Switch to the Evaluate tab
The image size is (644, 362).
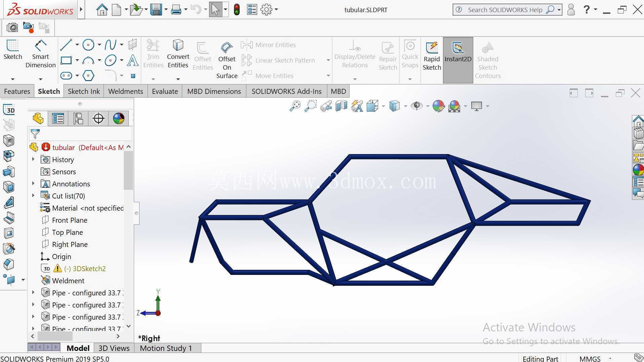click(x=165, y=91)
